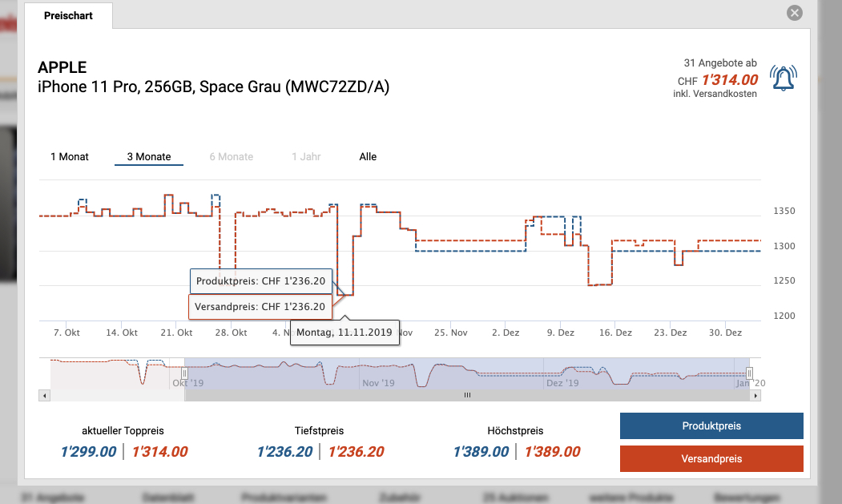The height and width of the screenshot is (504, 842).
Task: Click the right range handle in the navigator
Action: click(750, 373)
